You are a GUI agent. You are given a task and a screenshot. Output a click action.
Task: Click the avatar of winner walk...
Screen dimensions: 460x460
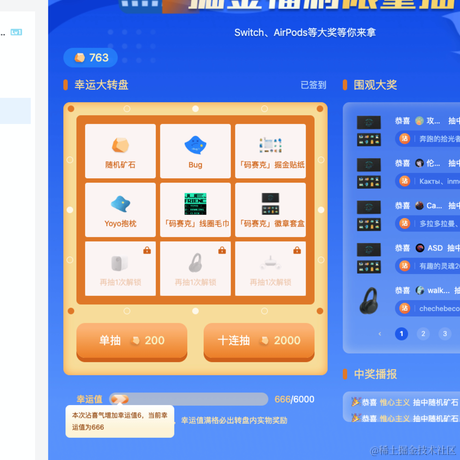tap(420, 290)
